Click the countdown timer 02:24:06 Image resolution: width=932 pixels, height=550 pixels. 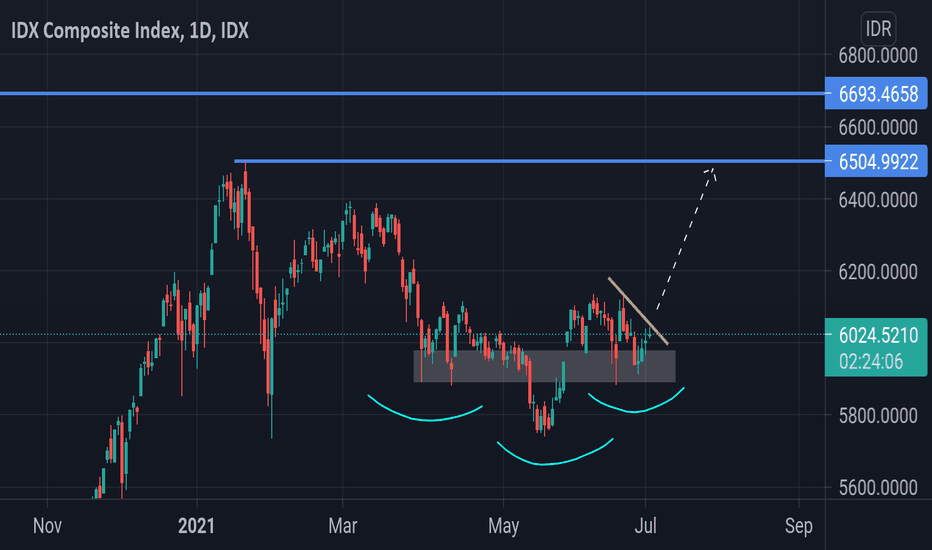tap(871, 362)
